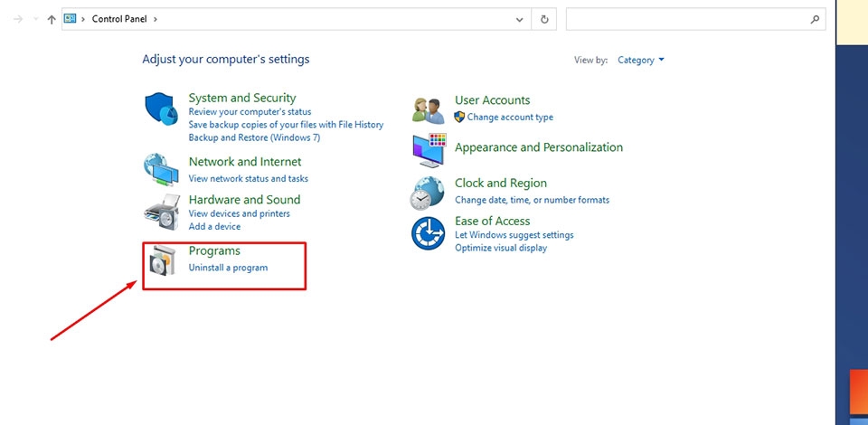Click the System and Security shield icon

coord(163,109)
